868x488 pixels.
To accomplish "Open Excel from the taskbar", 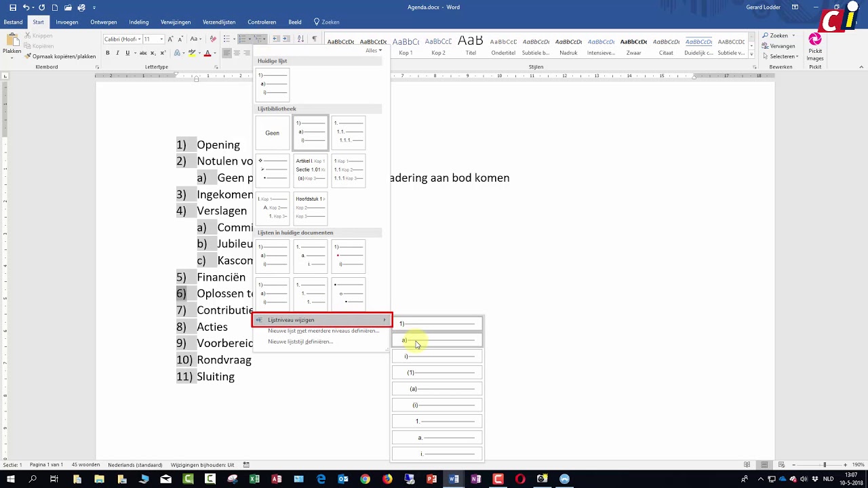I will [x=254, y=479].
